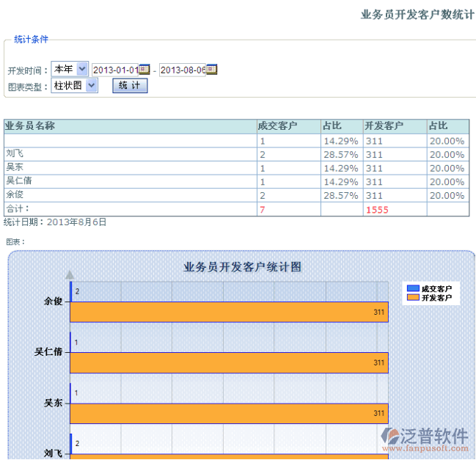The image size is (476, 460).
Task: Click the blue 成交客户 legend swatch
Action: pyautogui.click(x=413, y=289)
